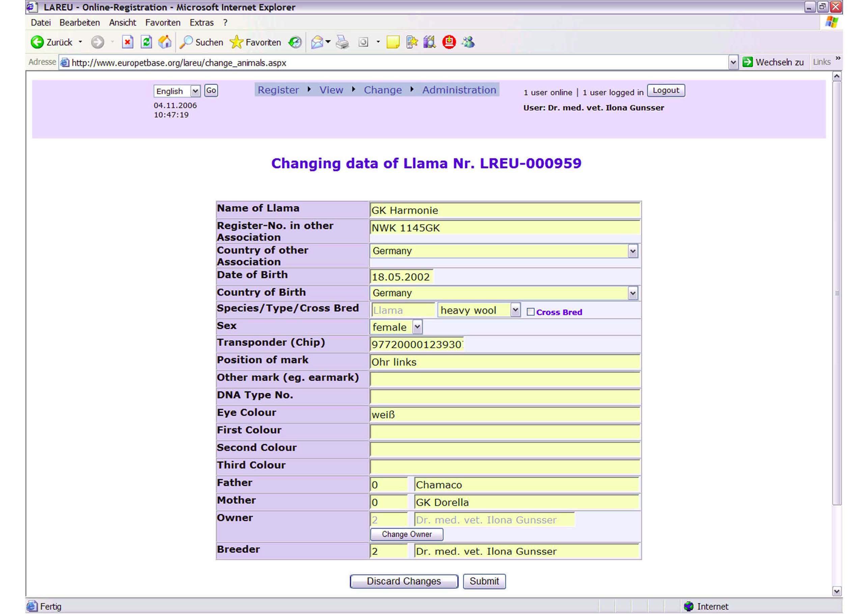Screen dimensions: 868x614
Task: Open the Extras menu
Action: pos(201,23)
